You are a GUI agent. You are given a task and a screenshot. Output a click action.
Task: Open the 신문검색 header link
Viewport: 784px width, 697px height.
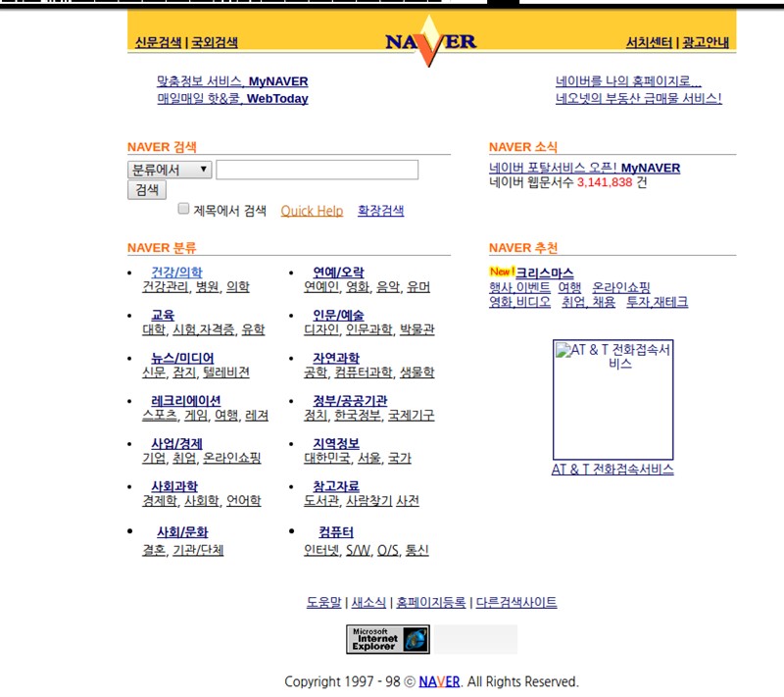(158, 42)
